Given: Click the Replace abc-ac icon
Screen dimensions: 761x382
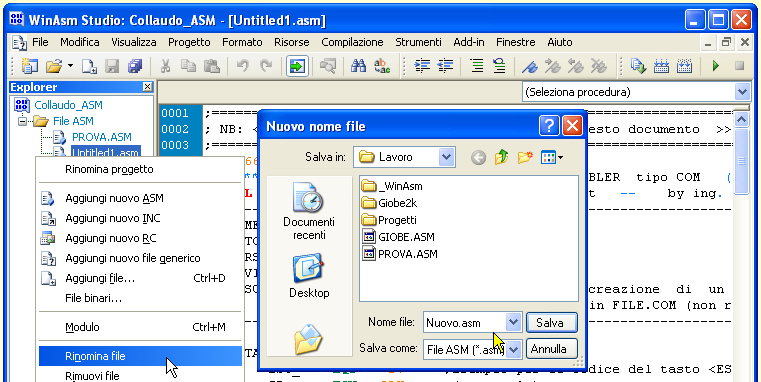Looking at the screenshot, I should (382, 66).
